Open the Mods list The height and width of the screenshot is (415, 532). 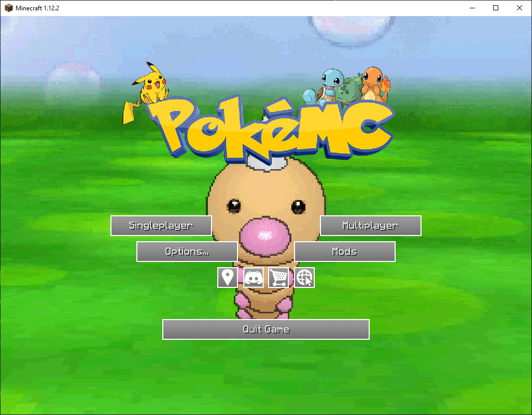(345, 252)
